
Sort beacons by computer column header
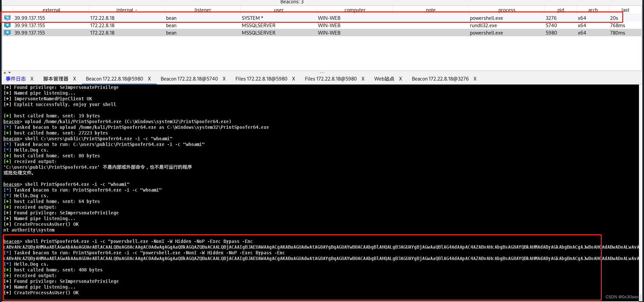tap(355, 10)
